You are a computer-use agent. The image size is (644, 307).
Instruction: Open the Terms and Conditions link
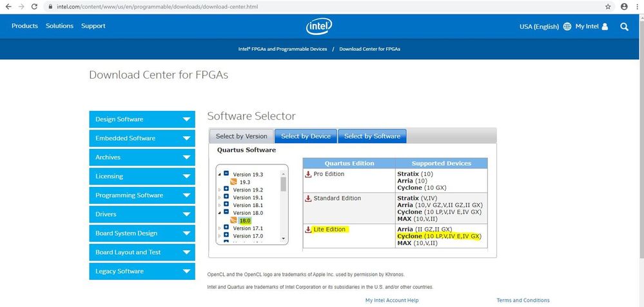click(523, 301)
